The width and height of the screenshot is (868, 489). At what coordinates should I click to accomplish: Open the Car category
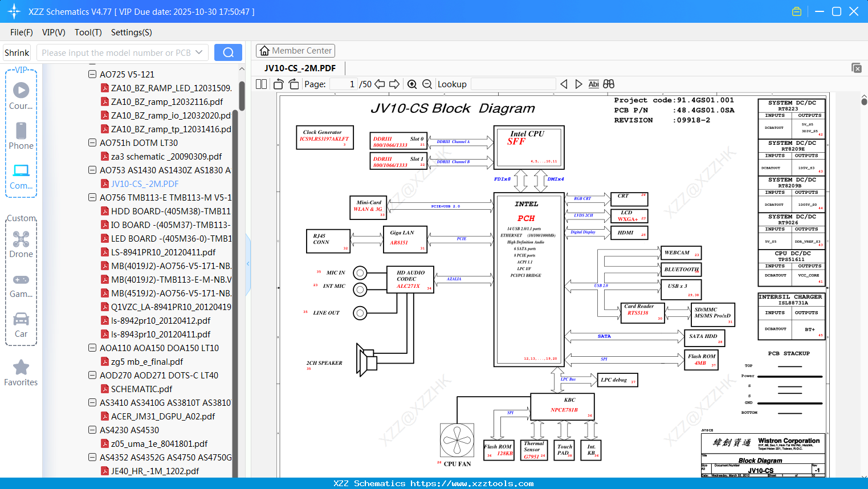coord(21,324)
